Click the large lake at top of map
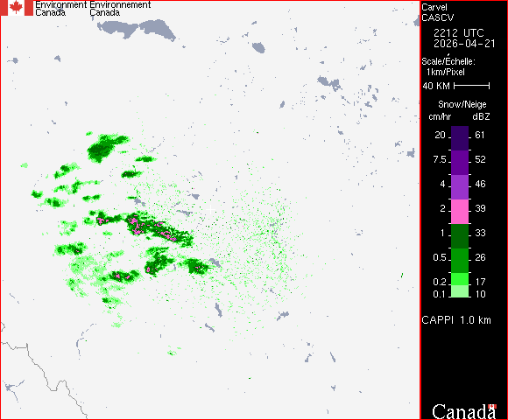This screenshot has height=420, width=508. (136, 29)
